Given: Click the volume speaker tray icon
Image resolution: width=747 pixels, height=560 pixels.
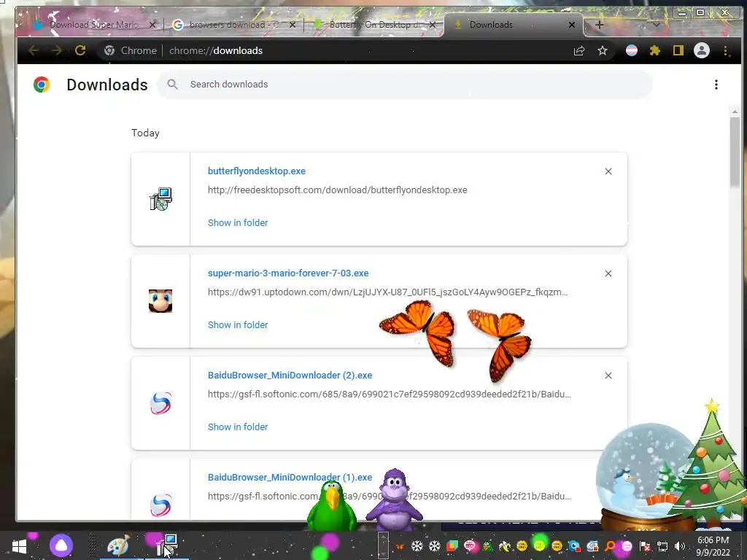Looking at the screenshot, I should [x=679, y=546].
